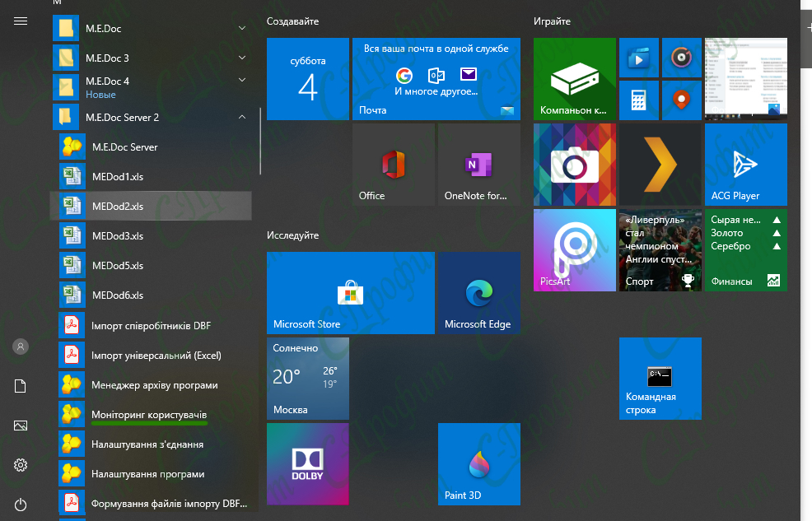Open the Microsoft Store tile
This screenshot has height=521, width=812.
(351, 293)
